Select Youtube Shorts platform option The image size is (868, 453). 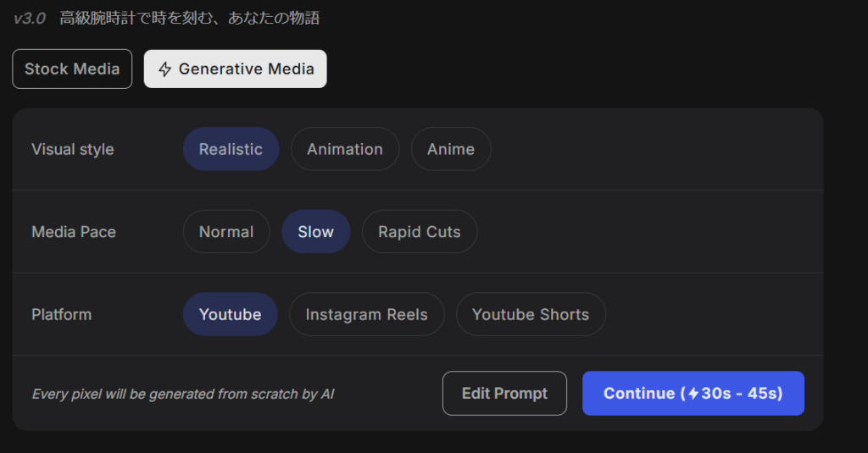(x=531, y=314)
